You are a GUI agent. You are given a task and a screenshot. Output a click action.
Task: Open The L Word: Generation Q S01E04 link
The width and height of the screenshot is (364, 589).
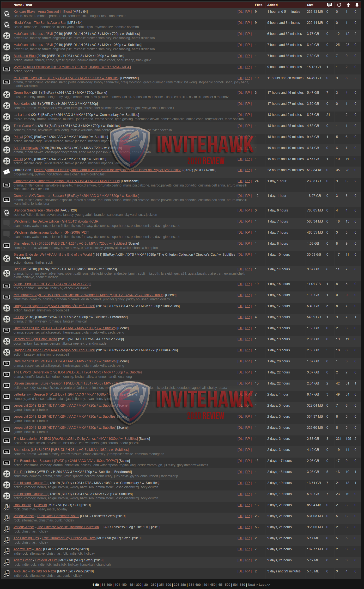coord(79,372)
